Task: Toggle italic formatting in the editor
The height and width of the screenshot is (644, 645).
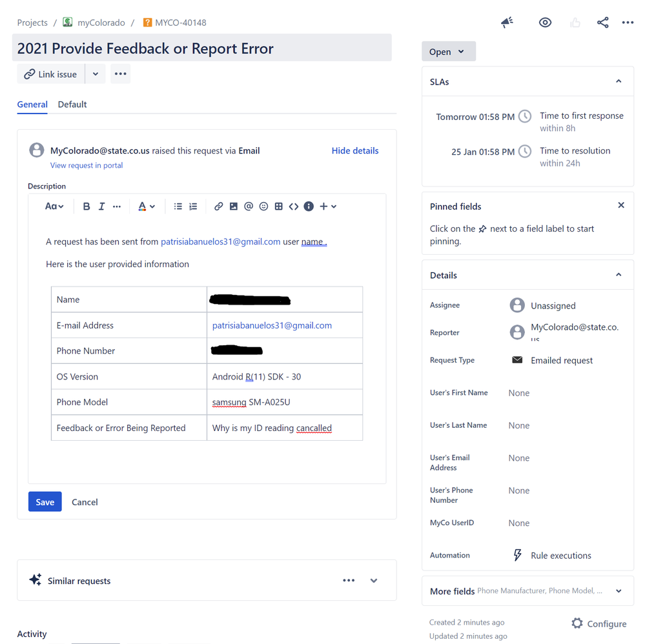Action: [101, 206]
